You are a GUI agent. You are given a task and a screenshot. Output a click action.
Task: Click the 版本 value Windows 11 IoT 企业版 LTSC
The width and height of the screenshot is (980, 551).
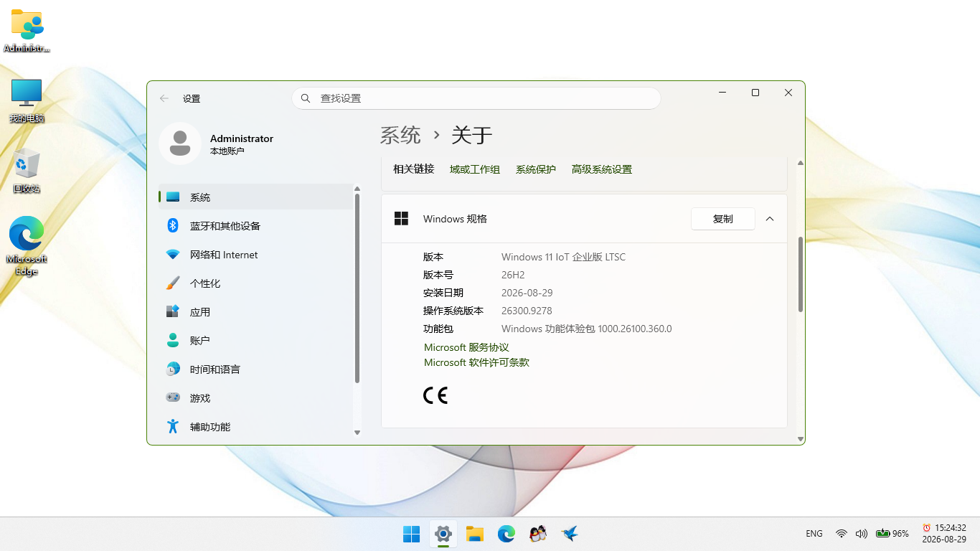[x=563, y=257]
